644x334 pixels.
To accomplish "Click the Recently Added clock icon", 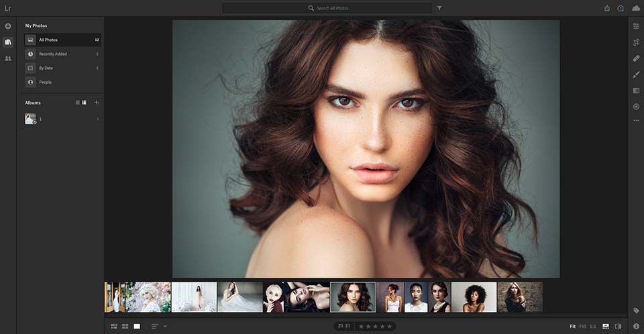I will point(30,54).
